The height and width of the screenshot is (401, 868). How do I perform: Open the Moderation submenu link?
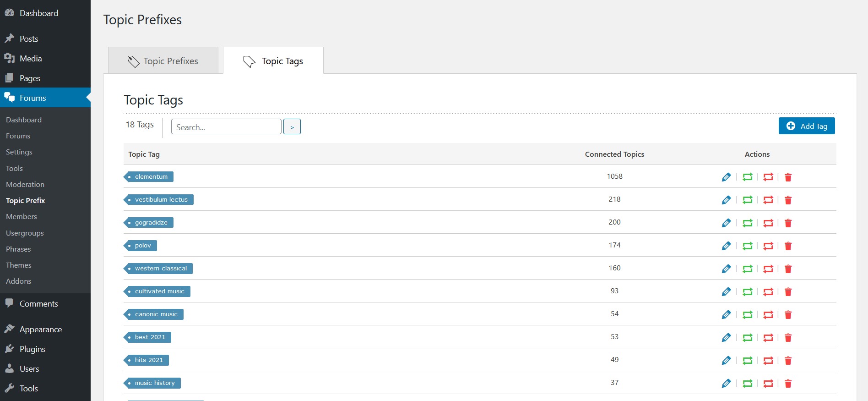click(25, 184)
